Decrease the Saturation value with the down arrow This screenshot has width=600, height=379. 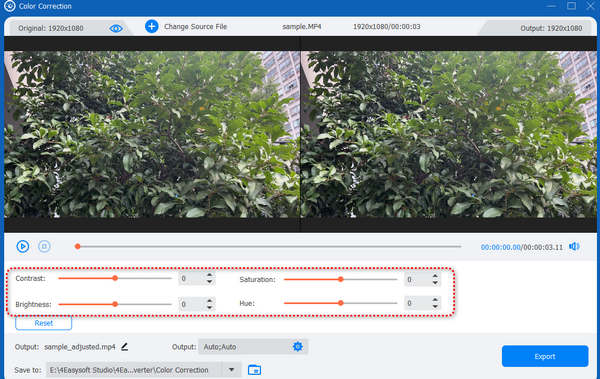click(x=435, y=283)
